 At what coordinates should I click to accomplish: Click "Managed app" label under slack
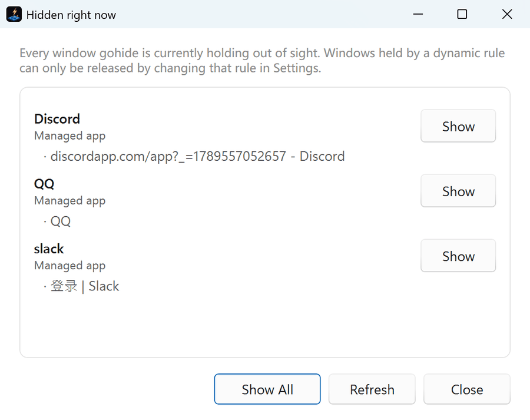tap(70, 266)
